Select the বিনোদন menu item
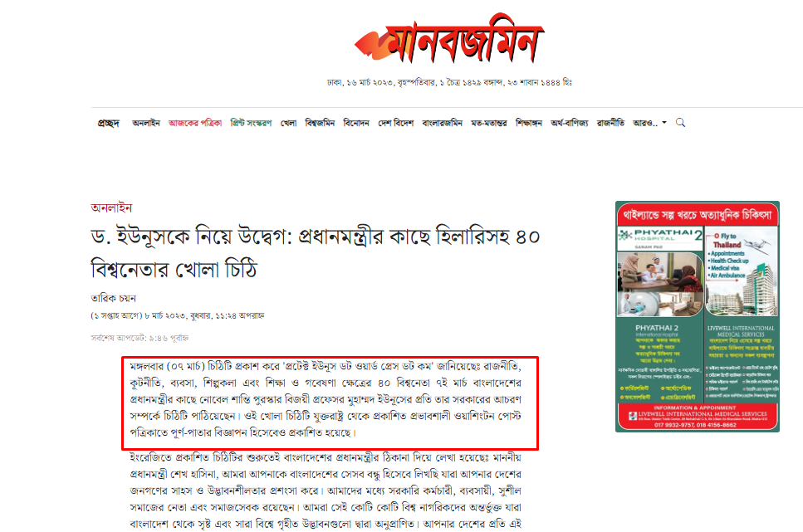Screen dimensions: 803x532 (x=356, y=123)
